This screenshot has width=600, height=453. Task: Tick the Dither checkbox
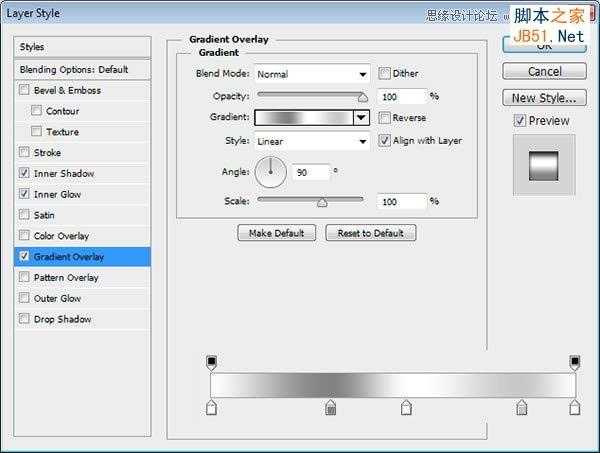[x=384, y=73]
